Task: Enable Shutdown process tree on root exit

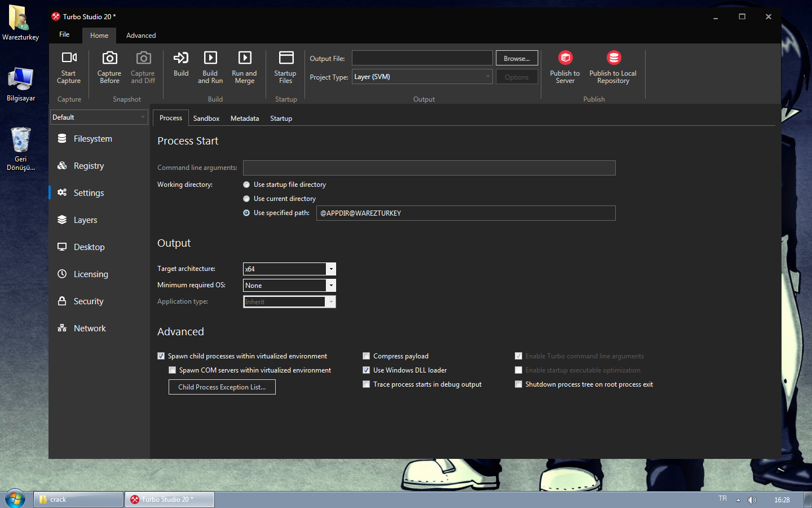Action: [x=519, y=384]
